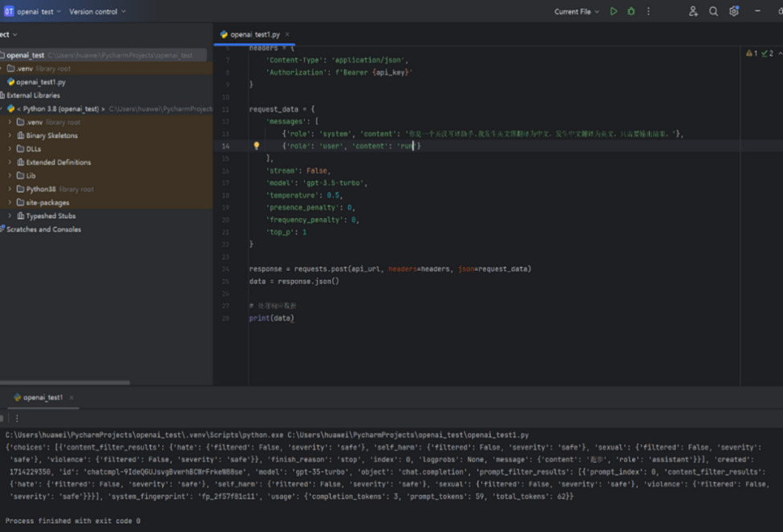Place cursor on the 'presence_penalty': 0 line

tap(310, 208)
